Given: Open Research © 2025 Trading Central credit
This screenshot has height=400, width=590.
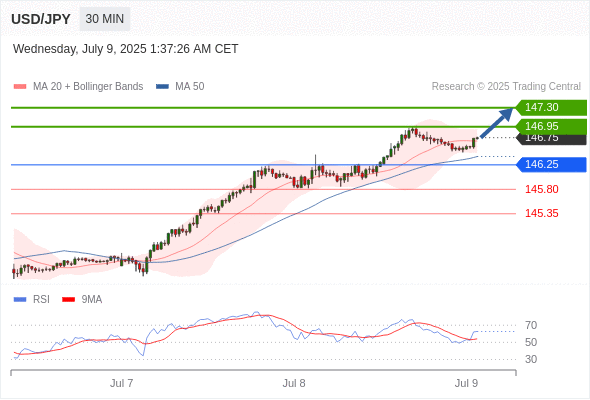Looking at the screenshot, I should pos(506,87).
